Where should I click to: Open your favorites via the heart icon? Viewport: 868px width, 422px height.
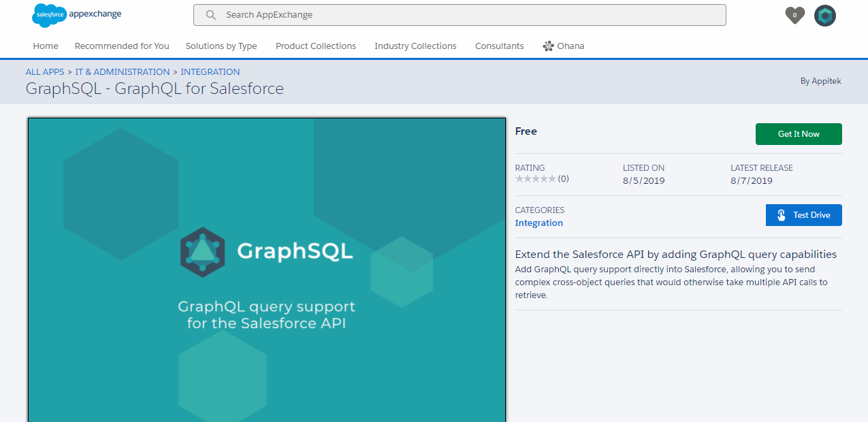(794, 15)
